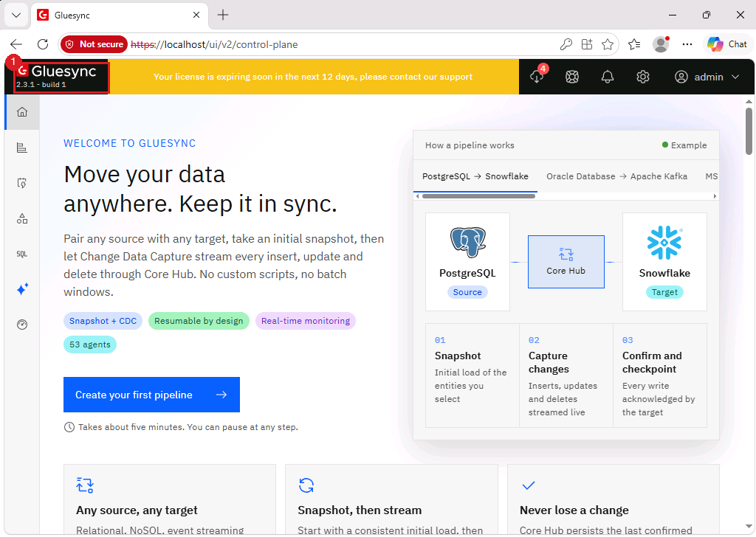Switch to the Gluesync browser tab
Viewport: 756px width, 537px height.
pos(120,15)
